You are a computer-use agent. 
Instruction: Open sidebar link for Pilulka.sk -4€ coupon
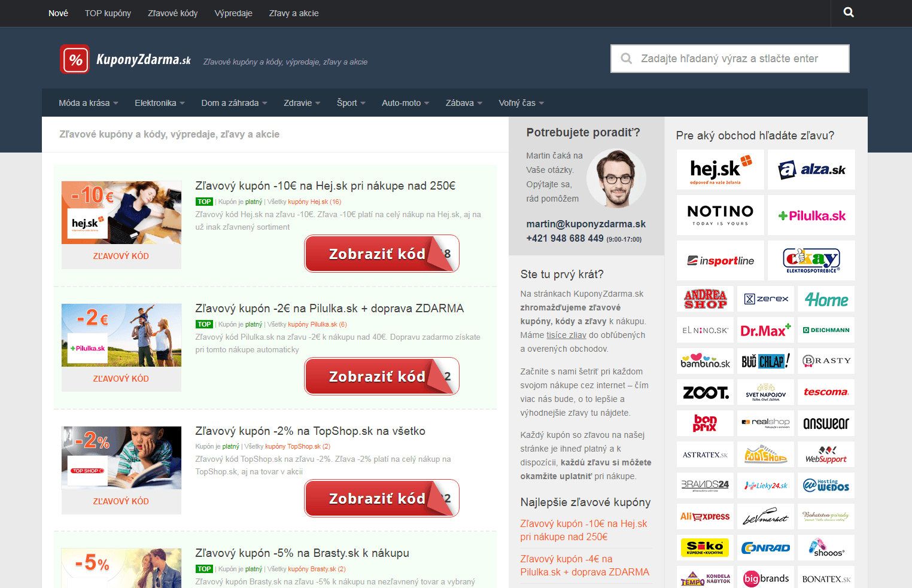585,565
